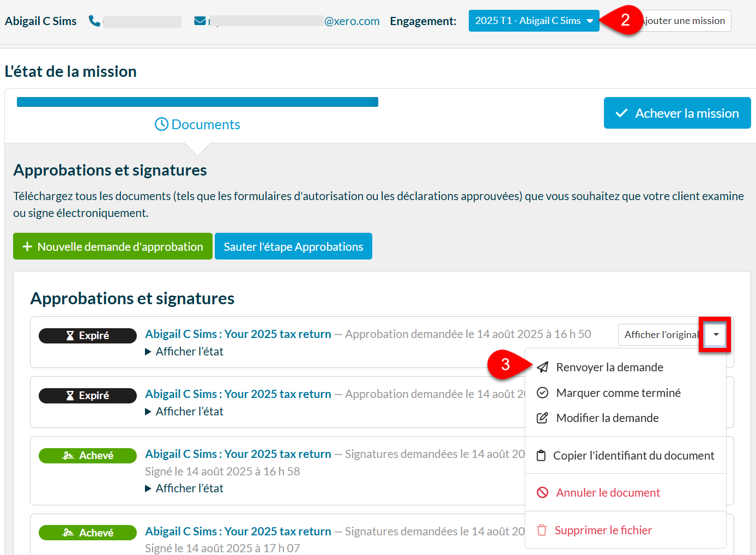This screenshot has width=756, height=555.
Task: Click the blue mission progress bar
Action: (197, 102)
